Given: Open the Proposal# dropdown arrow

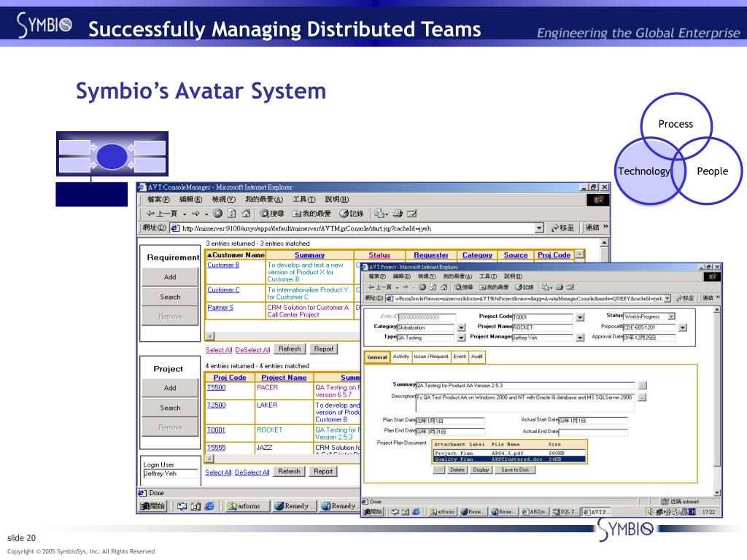Looking at the screenshot, I should pyautogui.click(x=683, y=327).
